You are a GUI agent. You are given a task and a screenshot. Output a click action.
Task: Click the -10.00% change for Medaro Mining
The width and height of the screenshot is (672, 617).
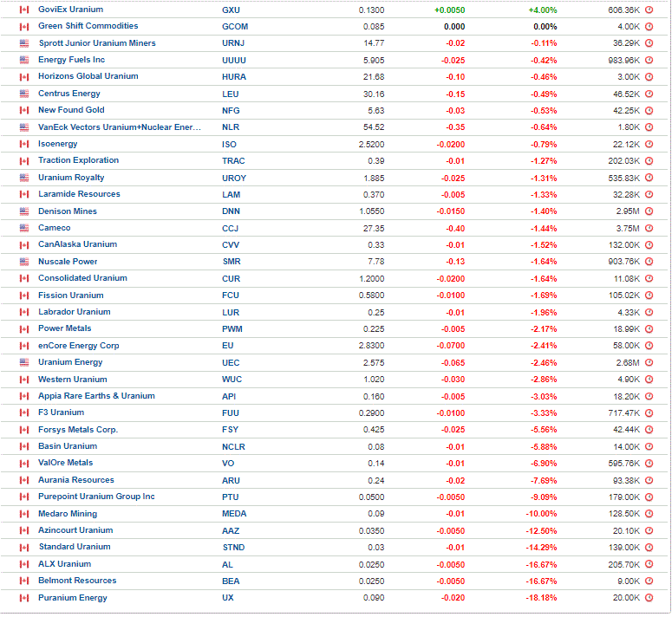click(542, 514)
